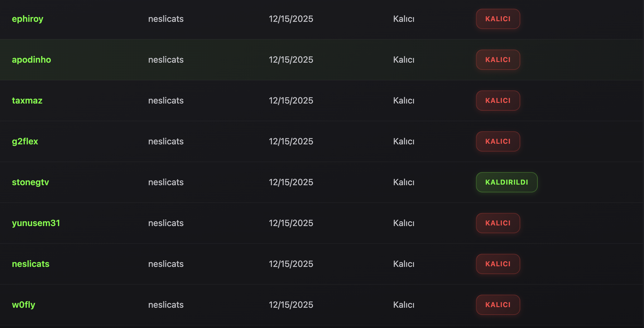This screenshot has height=328, width=644.
Task: Click the Kalıcı duration text in taxmaz row
Action: point(404,100)
